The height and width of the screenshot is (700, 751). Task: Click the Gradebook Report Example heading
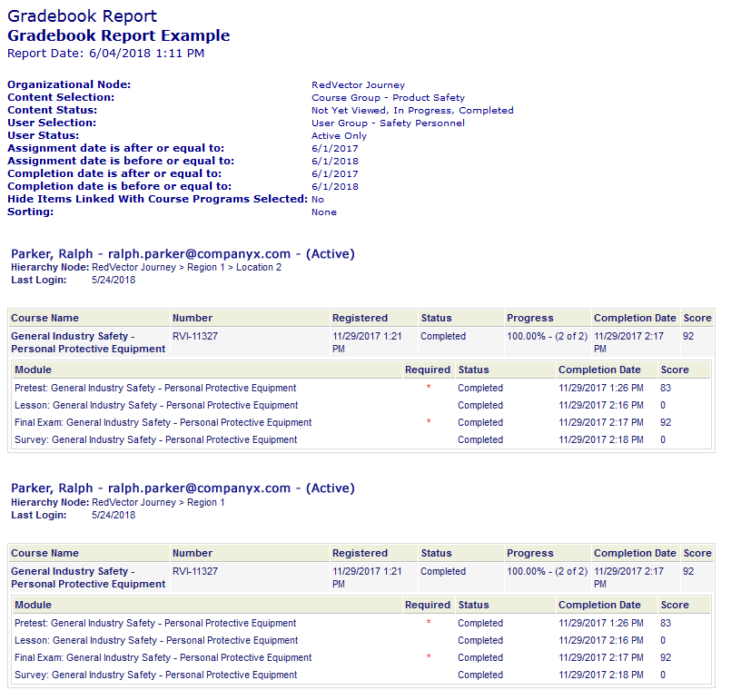pyautogui.click(x=118, y=35)
